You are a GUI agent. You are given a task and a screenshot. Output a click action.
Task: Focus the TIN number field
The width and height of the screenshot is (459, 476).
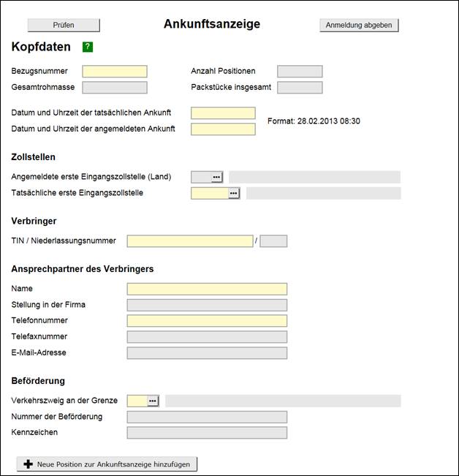click(190, 241)
